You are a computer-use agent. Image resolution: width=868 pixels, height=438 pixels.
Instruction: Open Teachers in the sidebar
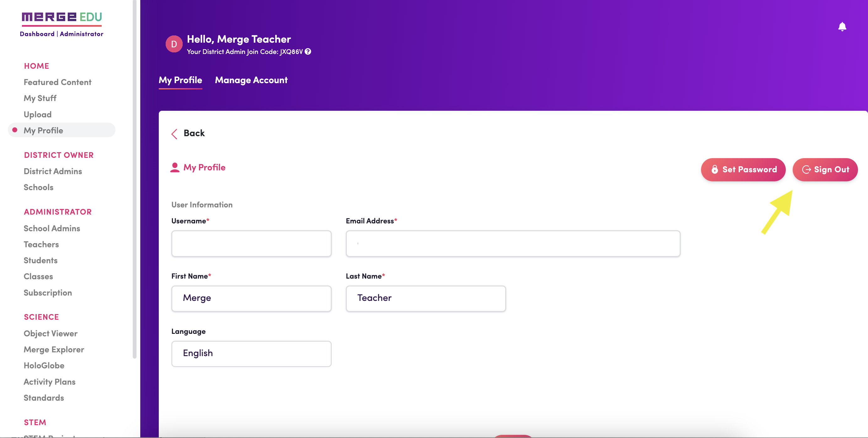(41, 244)
